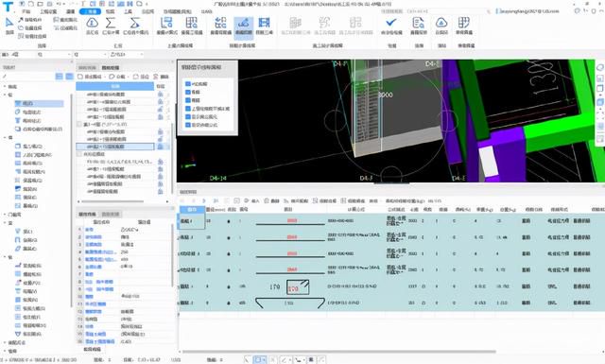
Task: Click the 编辑钢筋 edit rebar icon
Action: [244, 26]
